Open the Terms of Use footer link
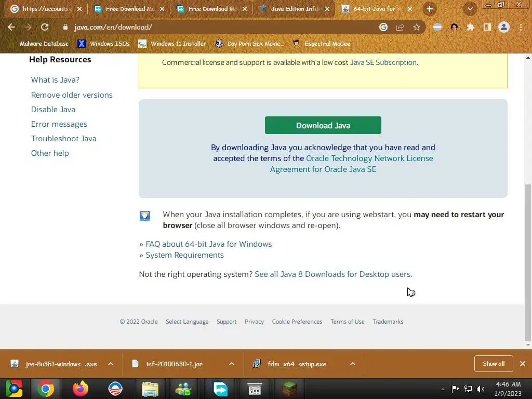 (348, 322)
